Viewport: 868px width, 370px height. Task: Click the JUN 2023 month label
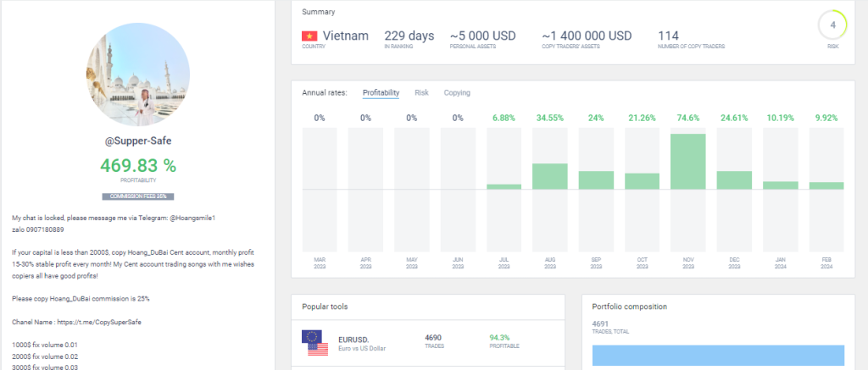coord(458,262)
